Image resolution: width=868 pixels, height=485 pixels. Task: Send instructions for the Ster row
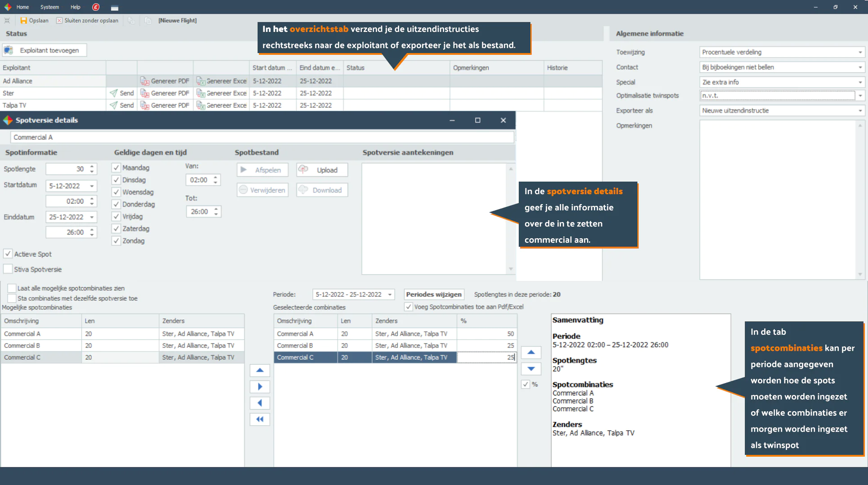tap(122, 93)
